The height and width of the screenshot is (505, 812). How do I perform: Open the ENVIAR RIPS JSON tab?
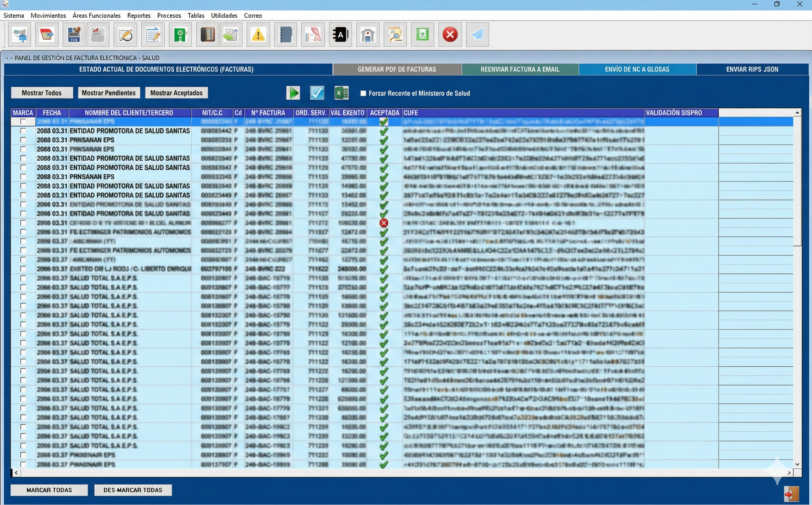coord(752,70)
